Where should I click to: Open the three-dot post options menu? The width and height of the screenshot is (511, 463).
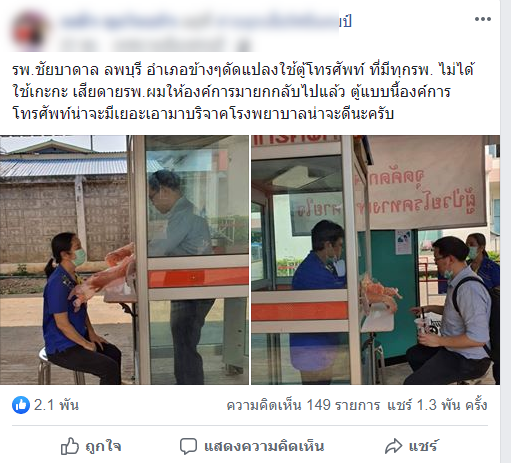pyautogui.click(x=483, y=19)
